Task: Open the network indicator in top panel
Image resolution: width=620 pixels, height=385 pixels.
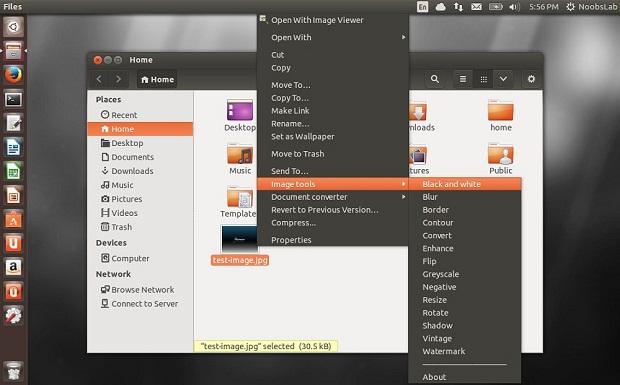Action: pyautogui.click(x=458, y=7)
